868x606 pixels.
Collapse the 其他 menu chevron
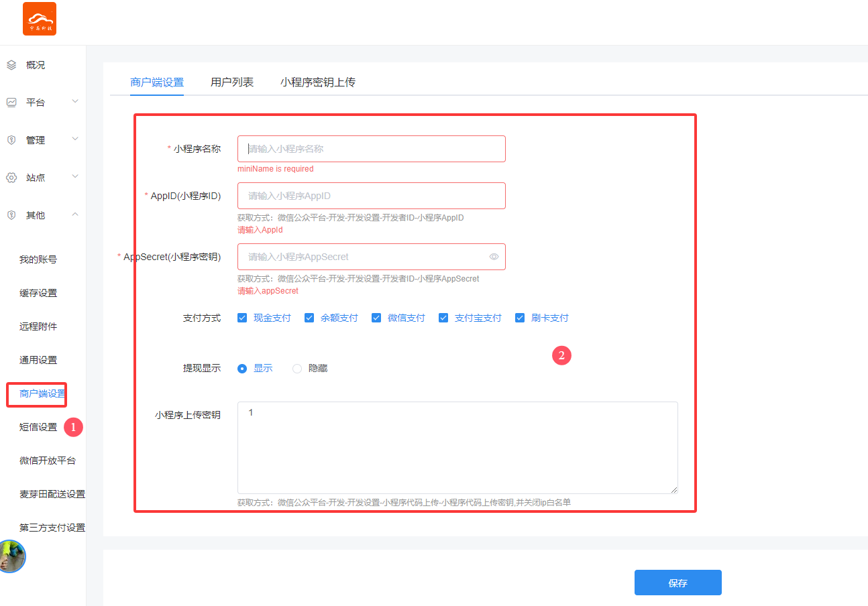(75, 215)
